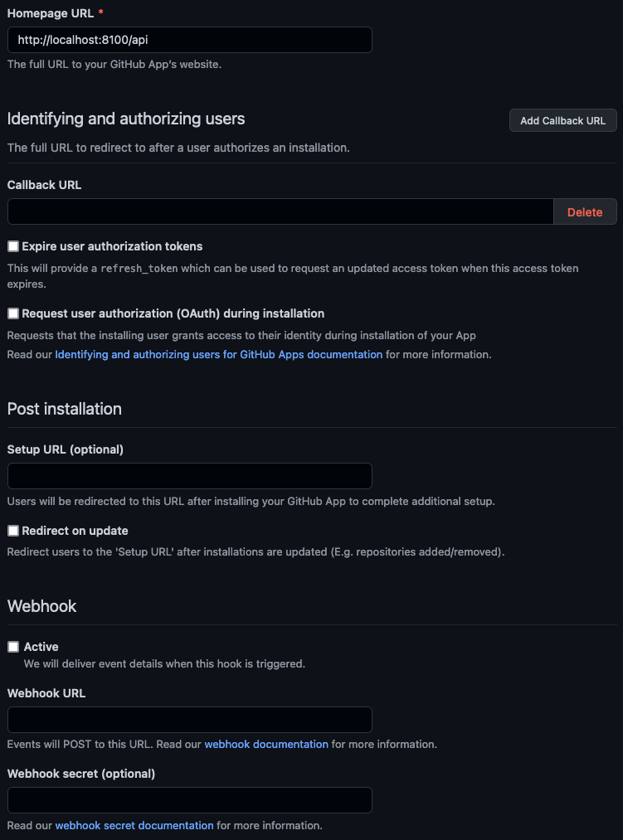Click the 'Request user authorization (OAuth)' label text
The height and width of the screenshot is (840, 623).
(x=173, y=313)
